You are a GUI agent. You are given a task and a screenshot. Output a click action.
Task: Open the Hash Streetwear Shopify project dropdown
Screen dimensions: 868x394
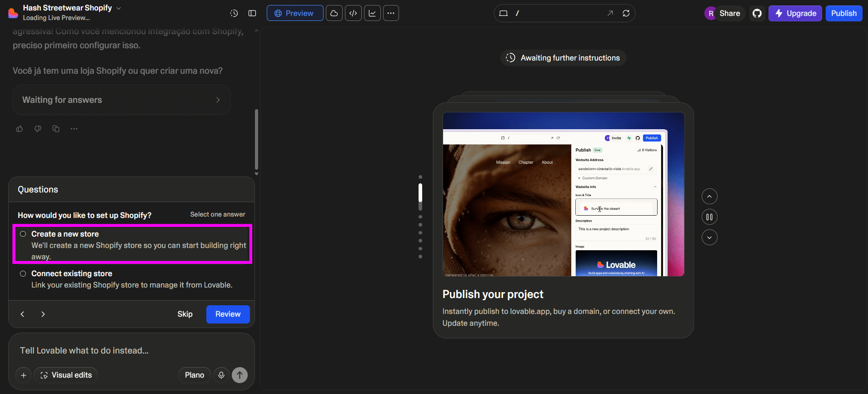(x=72, y=8)
